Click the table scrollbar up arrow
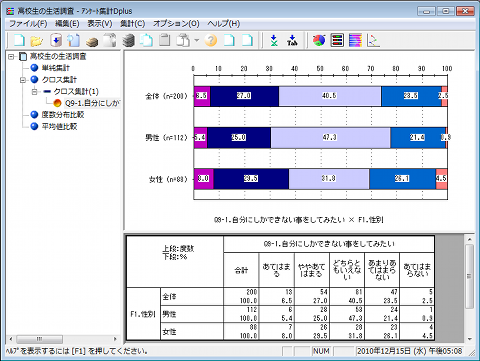The width and height of the screenshot is (480, 361). (x=470, y=239)
